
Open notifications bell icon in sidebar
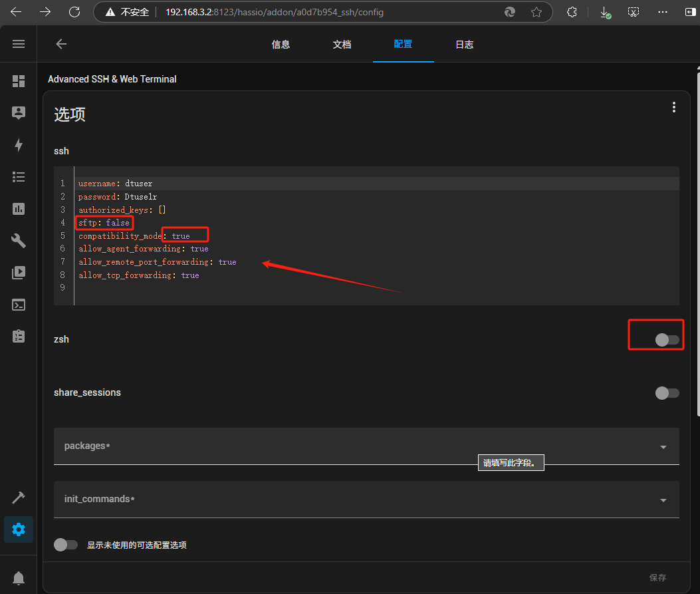tap(19, 577)
